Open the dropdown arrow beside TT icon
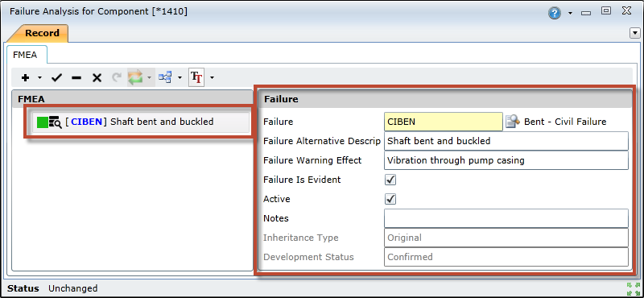The height and width of the screenshot is (298, 644). click(x=212, y=77)
